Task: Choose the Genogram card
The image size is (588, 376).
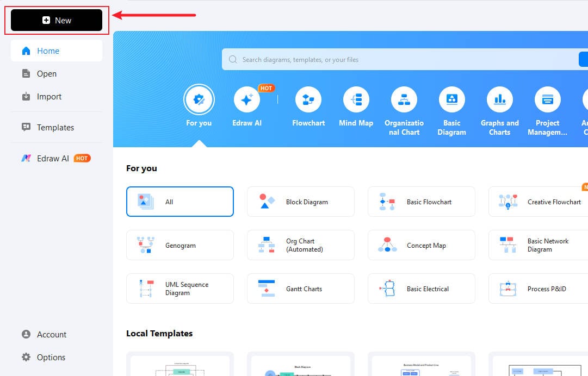Action: point(180,245)
